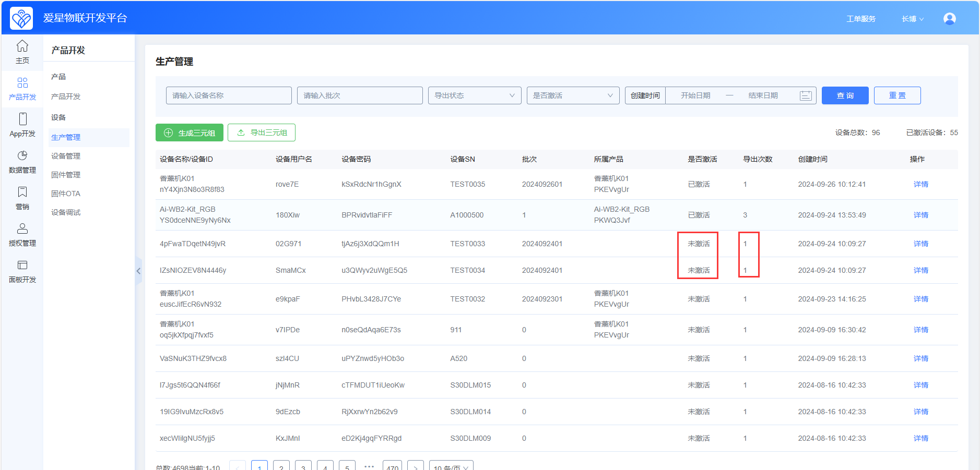
Task: Click the user avatar icon at top right
Action: point(950,19)
